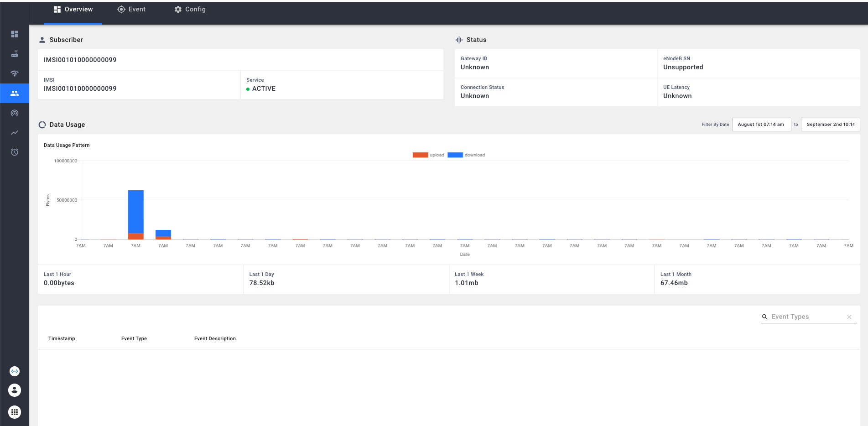Image resolution: width=868 pixels, height=426 pixels.
Task: Open the September 2nd end date picker
Action: pyautogui.click(x=830, y=125)
